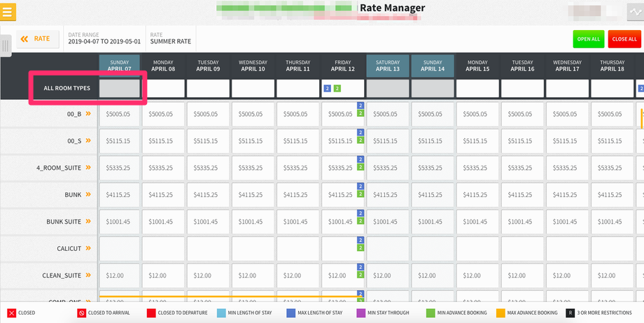This screenshot has width=644, height=323.
Task: Click blue max-stay badge in All Room Types April 12
Action: click(x=328, y=88)
